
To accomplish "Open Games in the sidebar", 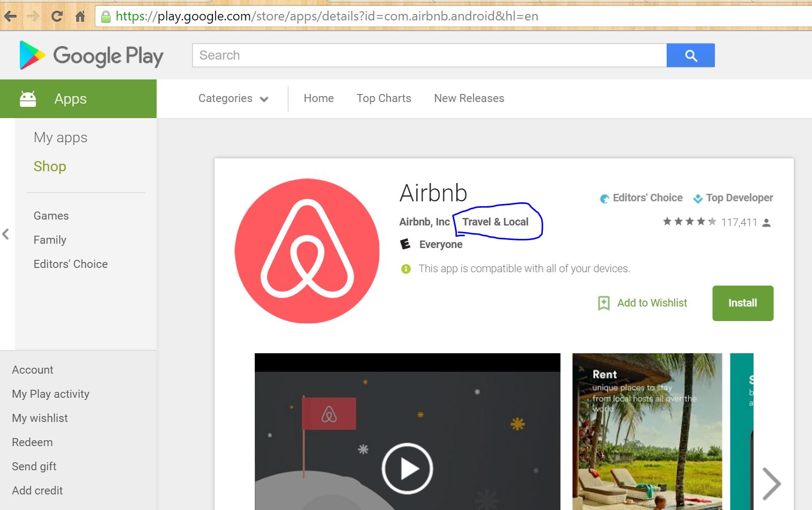I will point(51,216).
